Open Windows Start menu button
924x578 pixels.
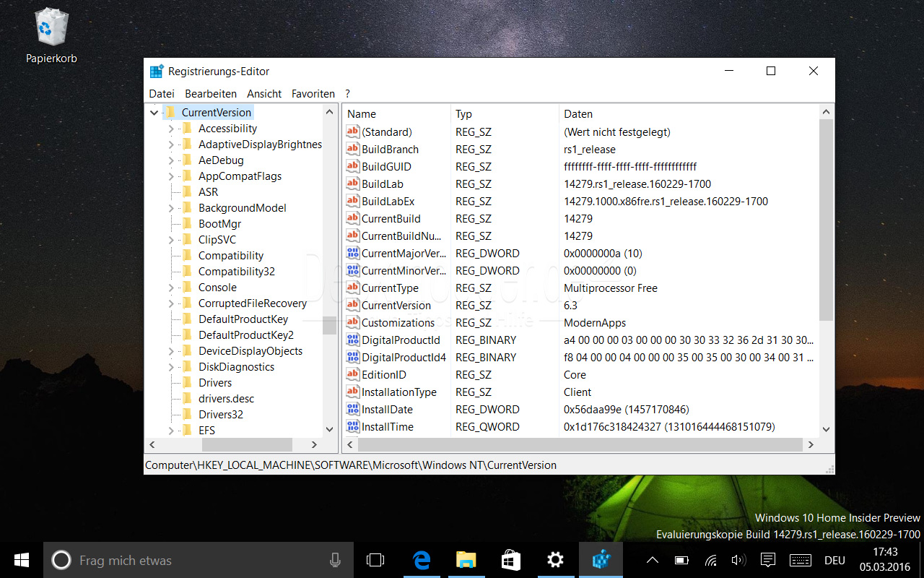[x=21, y=560]
